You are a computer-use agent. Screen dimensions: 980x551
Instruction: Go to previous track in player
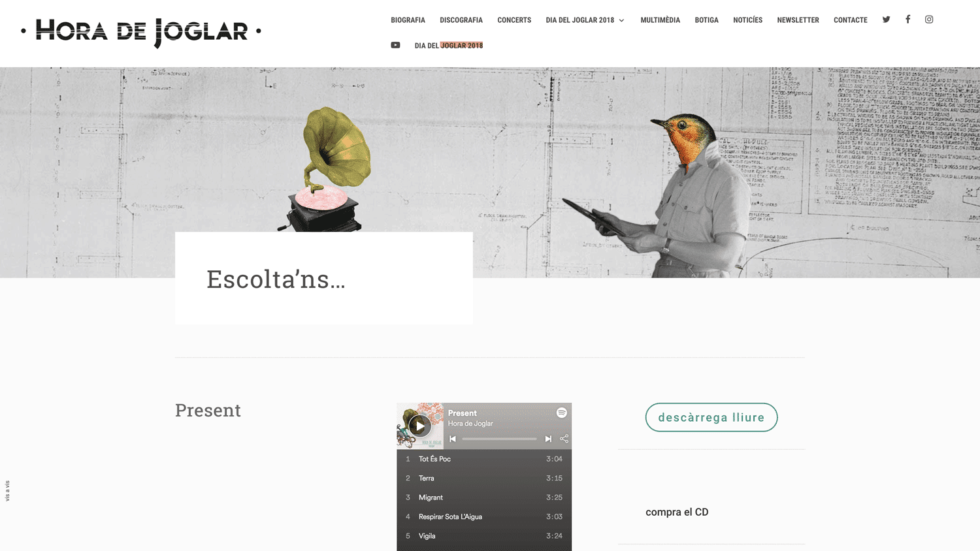tap(453, 439)
